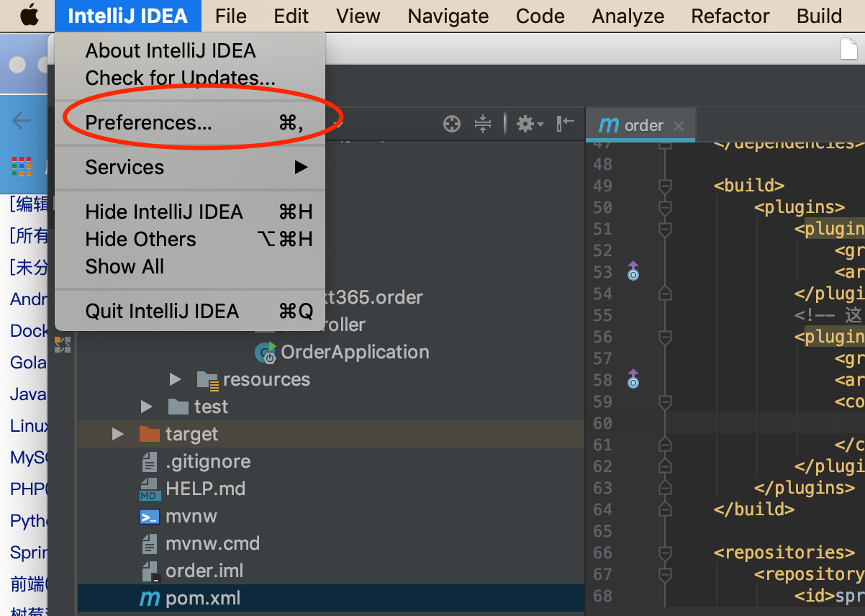Click line number 60 in the gutter
This screenshot has height=616, width=865.
click(x=602, y=423)
